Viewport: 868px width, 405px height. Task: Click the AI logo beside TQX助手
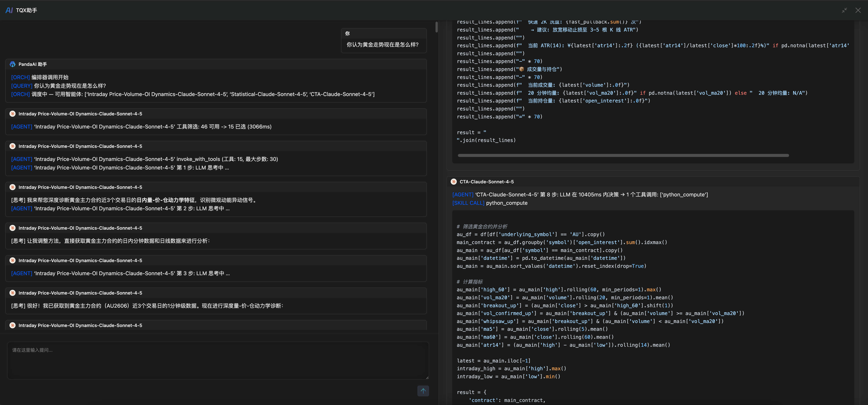(x=9, y=10)
